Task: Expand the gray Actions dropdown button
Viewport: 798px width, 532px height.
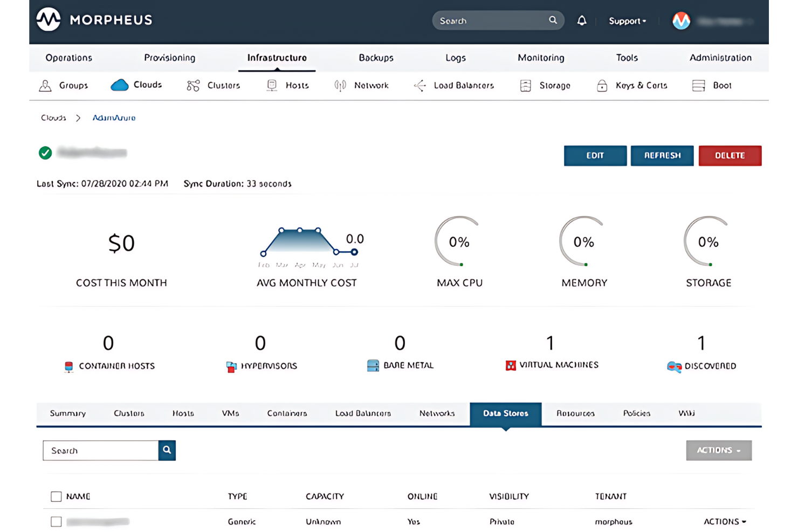Action: [x=719, y=451]
